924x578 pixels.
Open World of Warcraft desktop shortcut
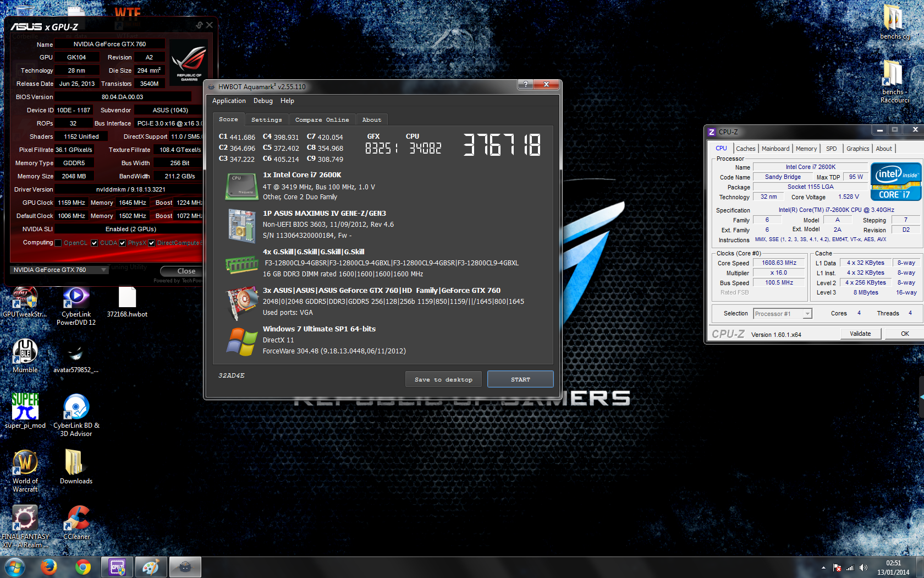coord(25,471)
